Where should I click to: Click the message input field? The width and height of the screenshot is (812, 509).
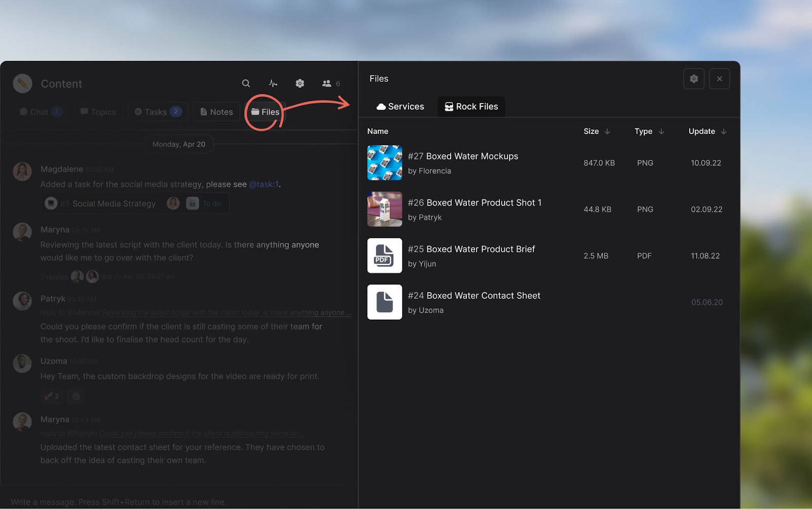(x=179, y=502)
